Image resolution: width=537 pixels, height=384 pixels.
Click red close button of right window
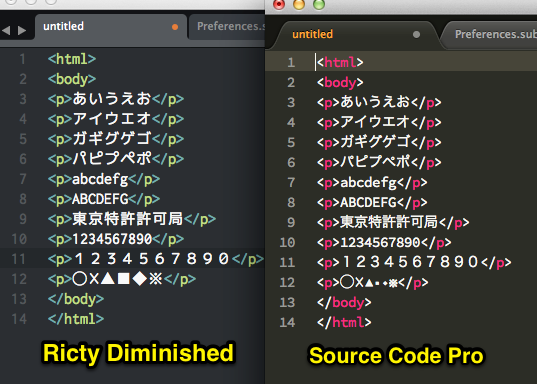coord(279,4)
